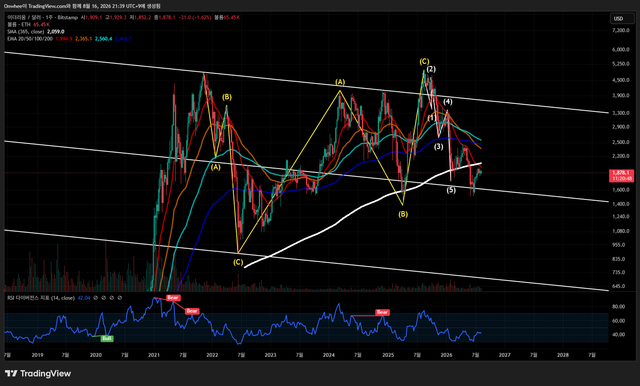The height and width of the screenshot is (386, 640).
Task: Click the RSI axis label 40.00
Action: click(x=619, y=334)
